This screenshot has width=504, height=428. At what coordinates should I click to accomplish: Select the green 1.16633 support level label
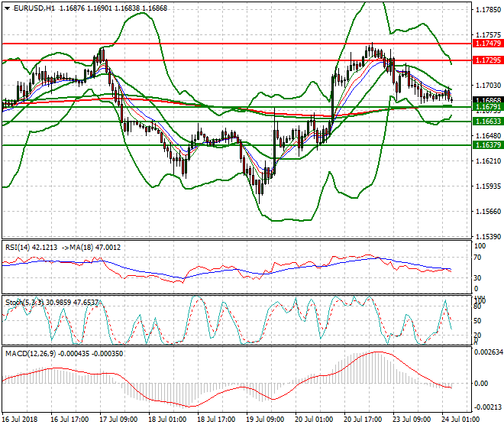point(488,122)
